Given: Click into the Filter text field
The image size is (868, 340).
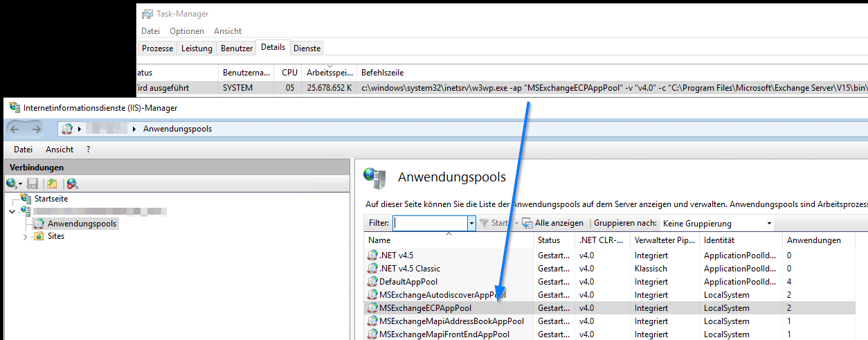Looking at the screenshot, I should coord(429,224).
